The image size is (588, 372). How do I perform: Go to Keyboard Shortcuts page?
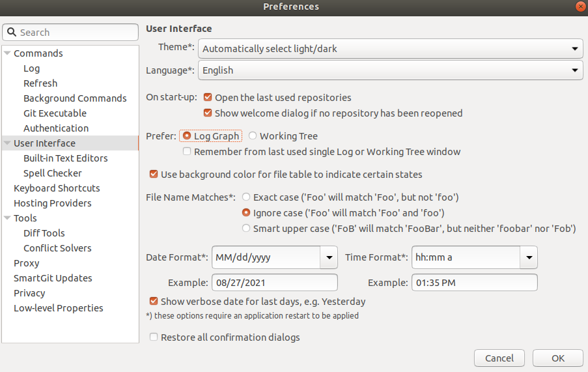coord(57,188)
